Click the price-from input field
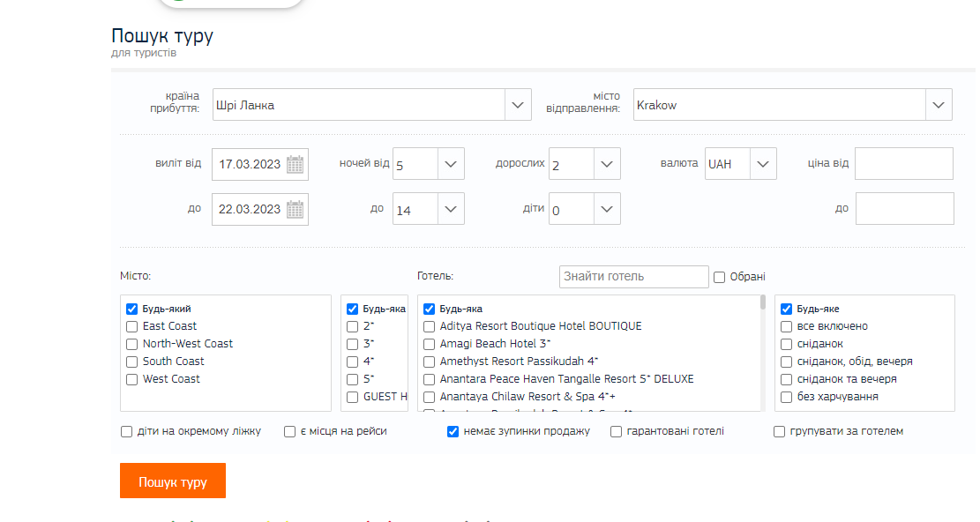This screenshot has height=522, width=980. [x=904, y=164]
